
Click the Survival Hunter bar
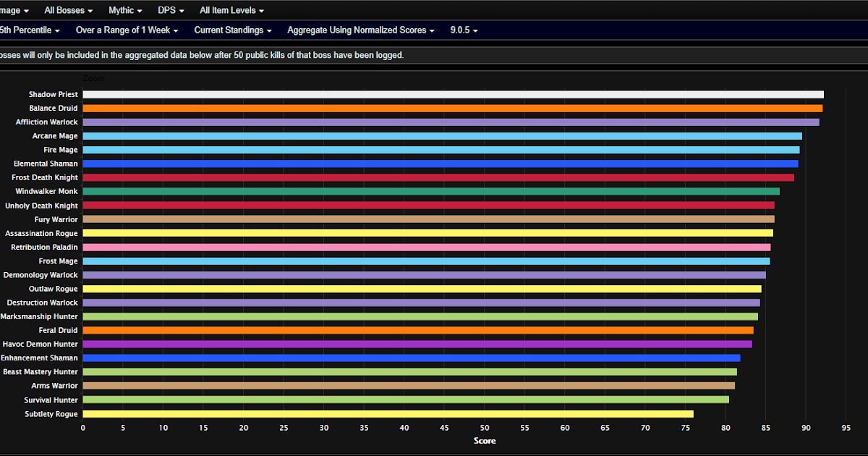(x=406, y=400)
